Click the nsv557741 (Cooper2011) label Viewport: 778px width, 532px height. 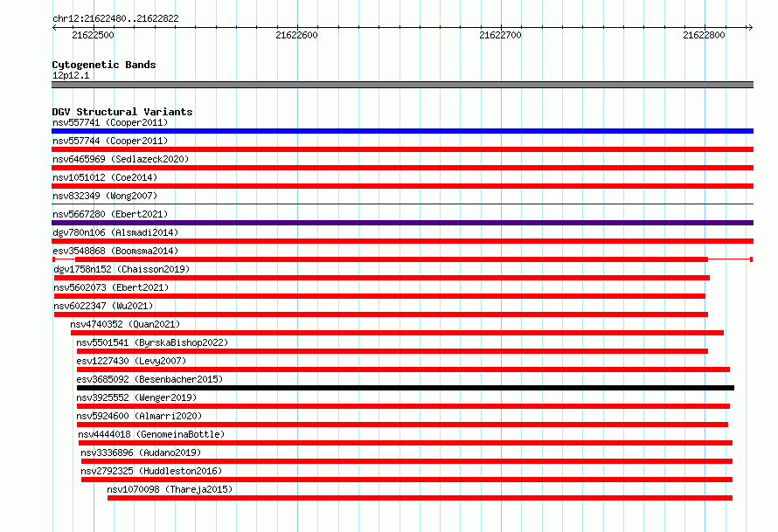point(110,122)
